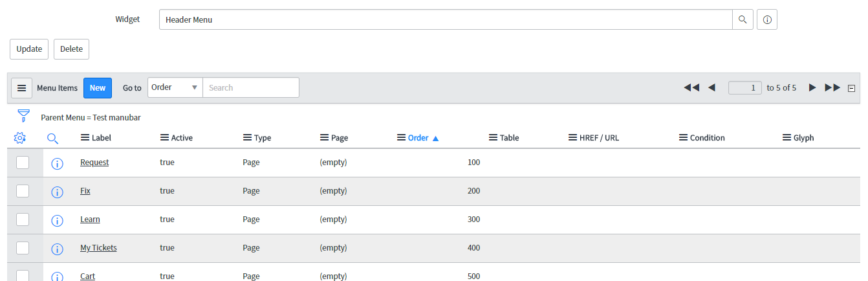
Task: Click the page number field
Action: [745, 87]
